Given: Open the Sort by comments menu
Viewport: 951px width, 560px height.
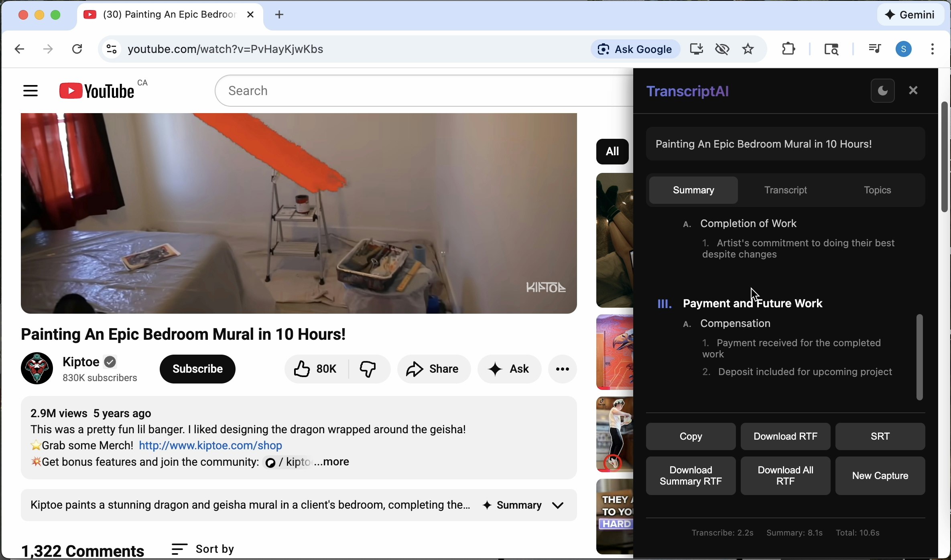Looking at the screenshot, I should tap(203, 549).
